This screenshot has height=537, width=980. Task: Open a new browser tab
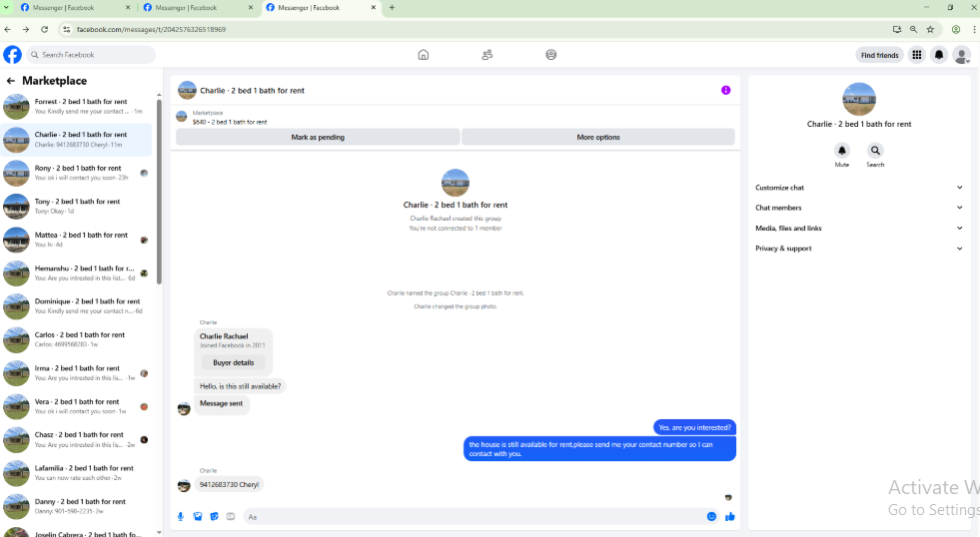pos(392,8)
